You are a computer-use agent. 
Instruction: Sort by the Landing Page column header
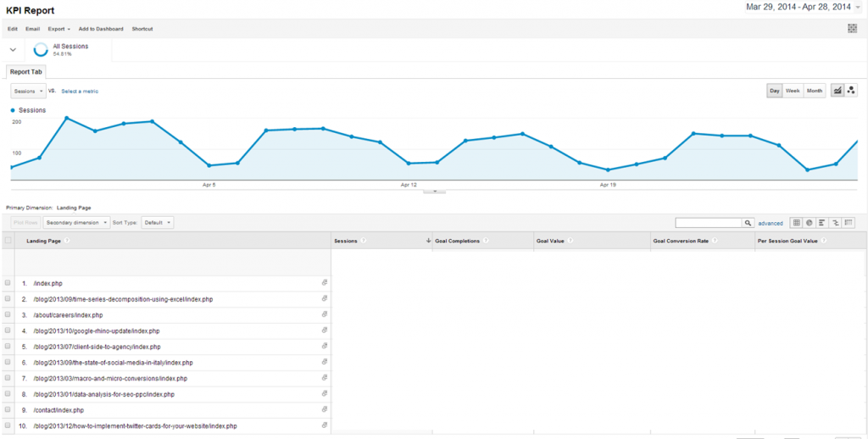point(44,241)
